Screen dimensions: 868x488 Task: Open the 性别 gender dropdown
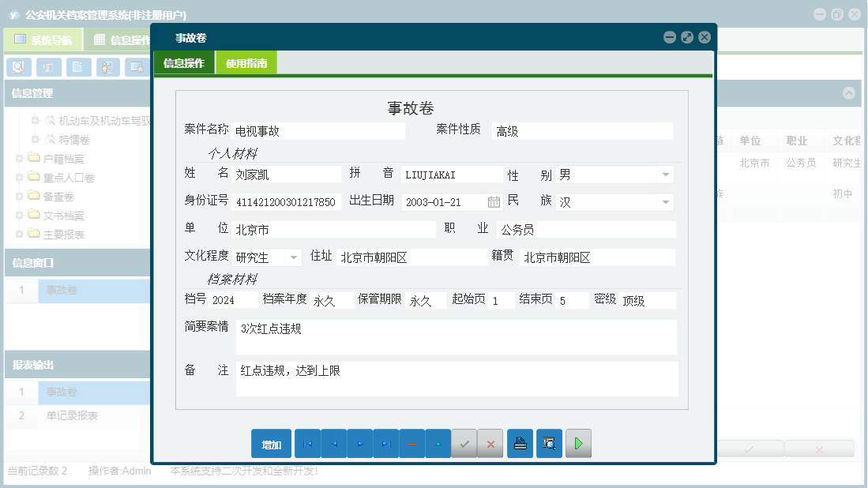[x=666, y=173]
